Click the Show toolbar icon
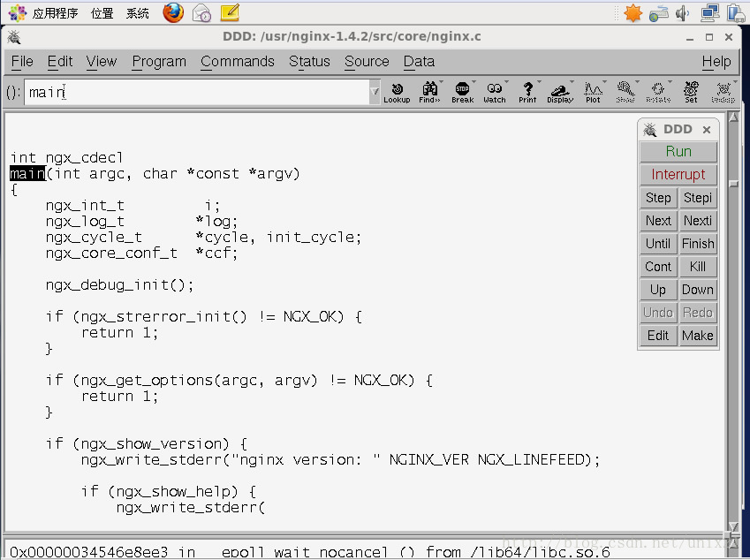Image resolution: width=750 pixels, height=560 pixels. pos(625,92)
